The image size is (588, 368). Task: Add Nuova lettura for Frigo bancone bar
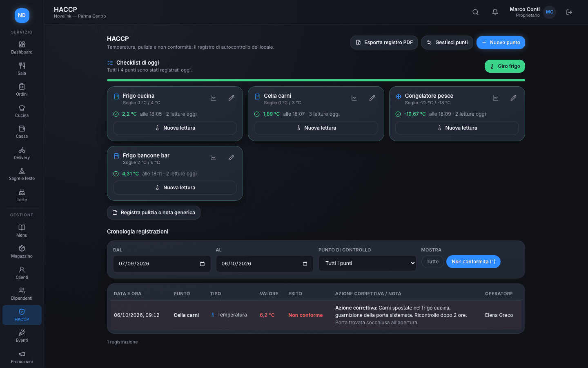tap(175, 188)
